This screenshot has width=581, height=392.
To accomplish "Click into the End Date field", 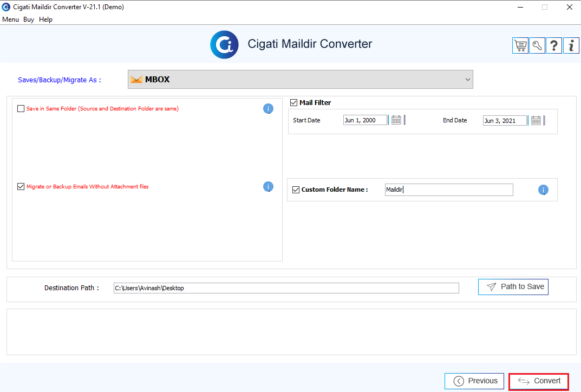I will (x=505, y=120).
